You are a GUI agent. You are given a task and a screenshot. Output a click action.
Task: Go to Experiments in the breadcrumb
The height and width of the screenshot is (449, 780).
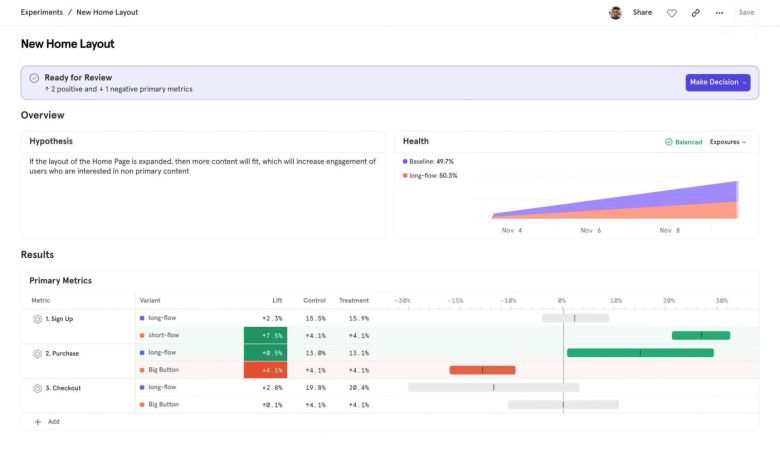pos(41,12)
